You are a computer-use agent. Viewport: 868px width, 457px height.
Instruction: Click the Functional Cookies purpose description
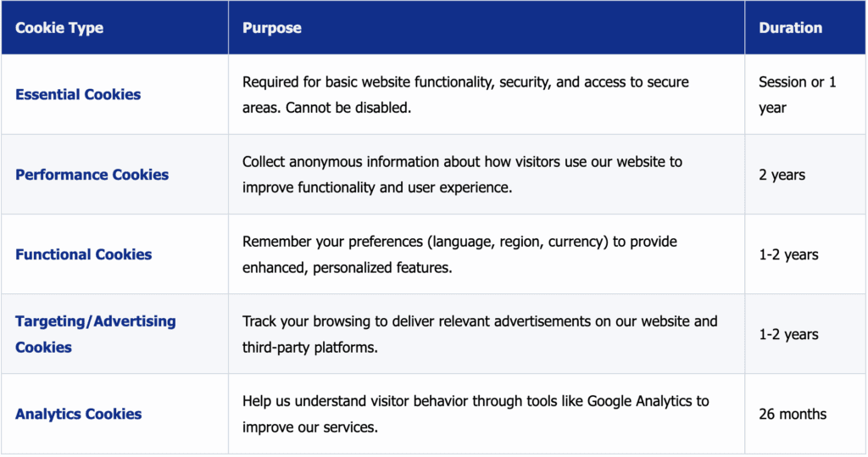[x=459, y=254]
